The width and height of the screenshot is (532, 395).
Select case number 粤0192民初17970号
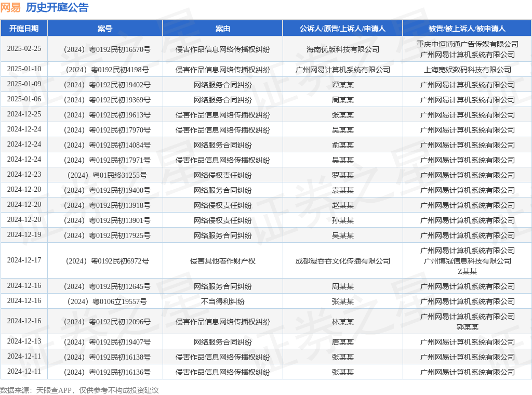(107, 130)
